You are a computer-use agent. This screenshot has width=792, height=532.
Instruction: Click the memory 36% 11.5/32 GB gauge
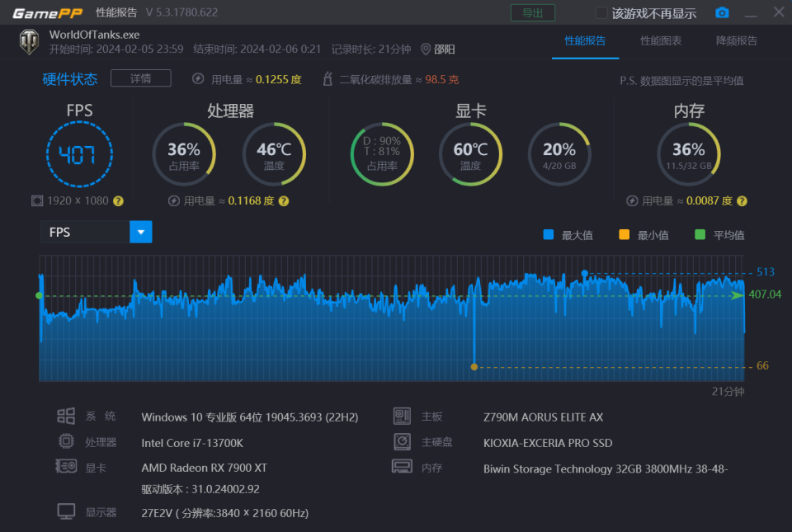(x=689, y=154)
